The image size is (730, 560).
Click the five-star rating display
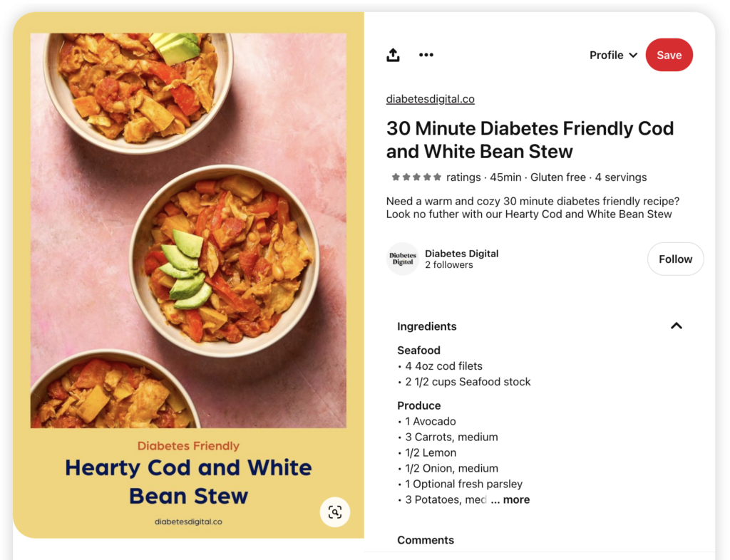416,177
